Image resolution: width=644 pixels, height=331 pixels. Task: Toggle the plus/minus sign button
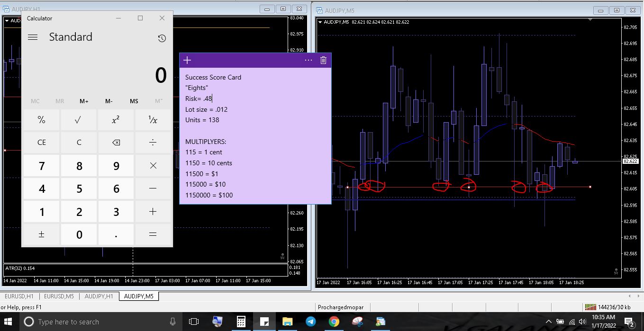click(41, 234)
